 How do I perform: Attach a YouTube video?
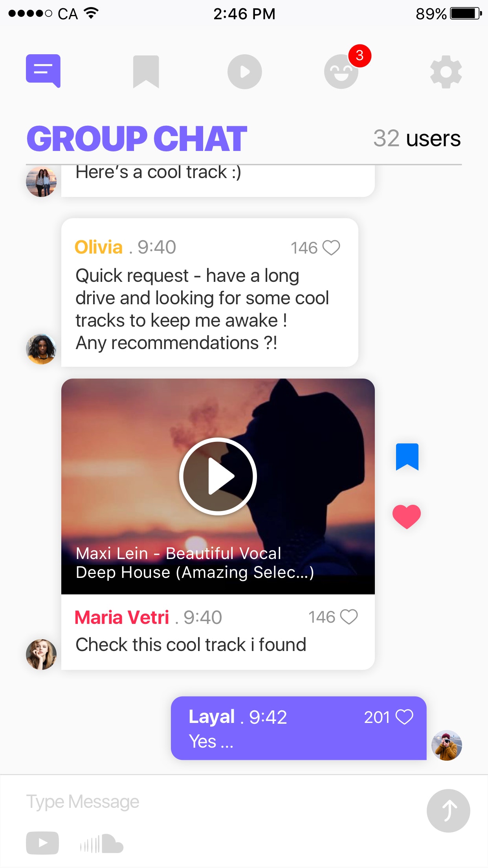click(42, 843)
